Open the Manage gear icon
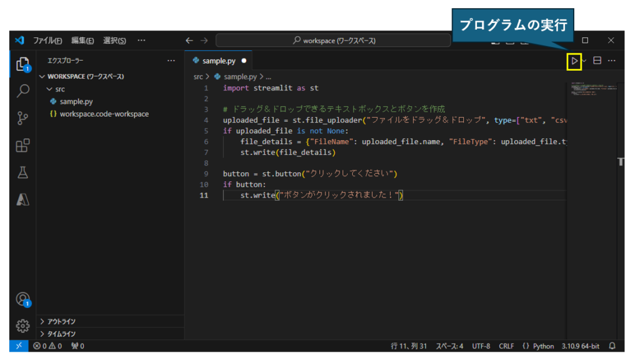 (23, 326)
